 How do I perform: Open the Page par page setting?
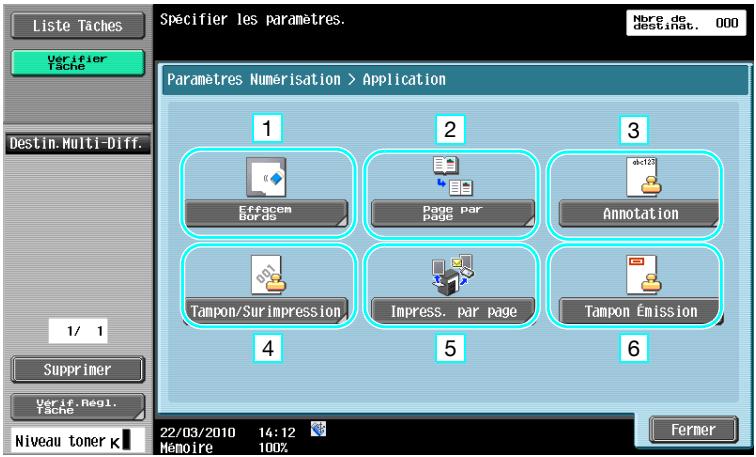click(452, 213)
